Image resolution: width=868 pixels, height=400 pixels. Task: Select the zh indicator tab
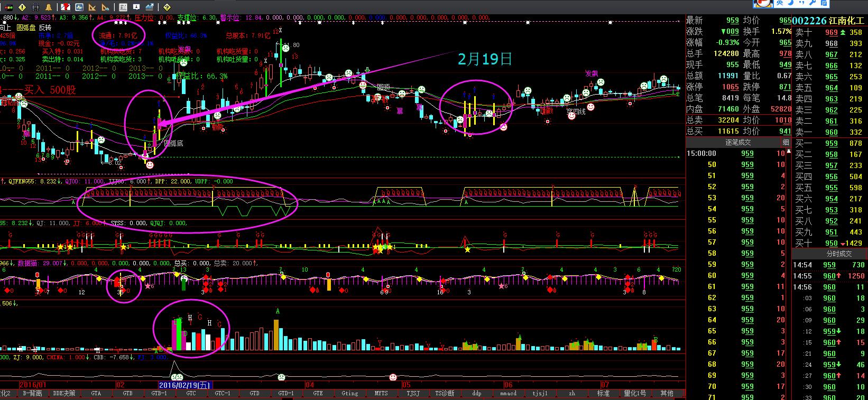point(571,393)
